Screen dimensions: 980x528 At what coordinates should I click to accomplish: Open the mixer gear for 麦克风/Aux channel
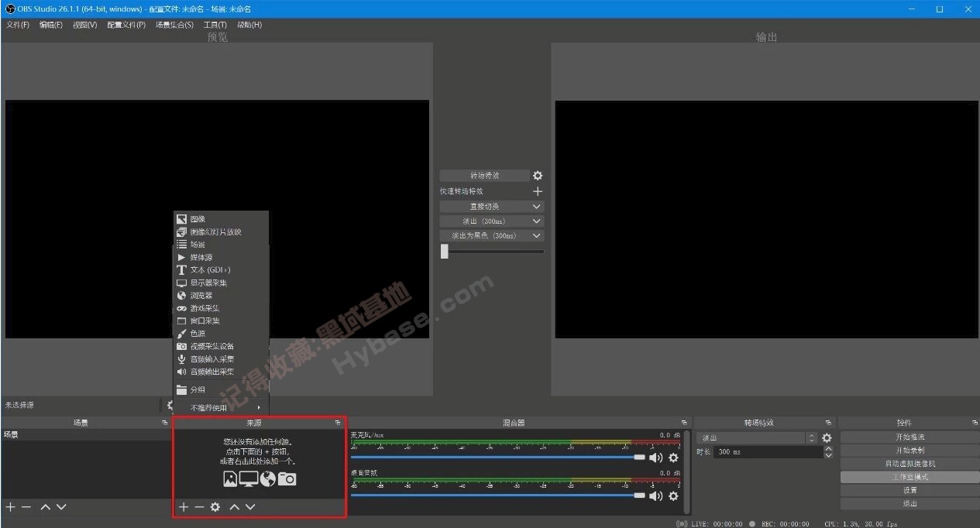672,458
